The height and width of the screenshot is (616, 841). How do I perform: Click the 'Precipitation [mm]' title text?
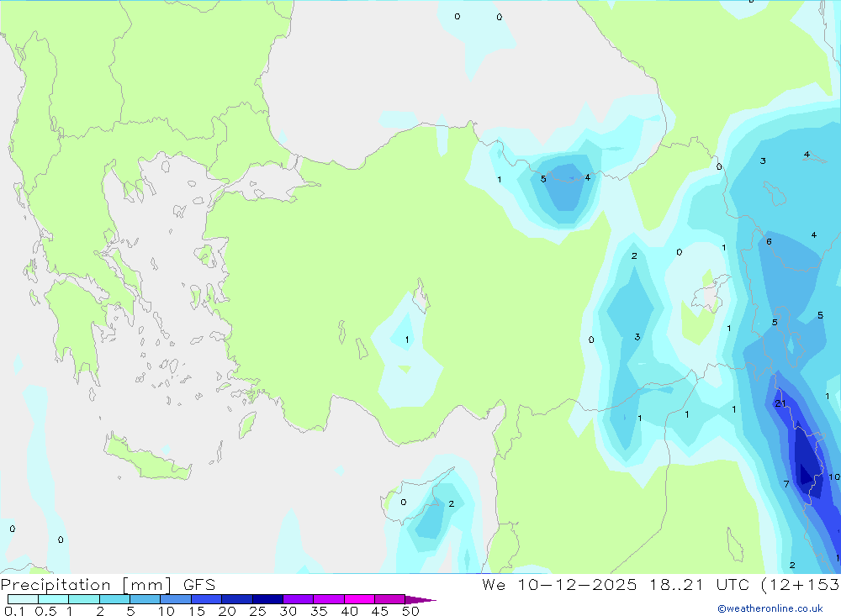coord(87,585)
